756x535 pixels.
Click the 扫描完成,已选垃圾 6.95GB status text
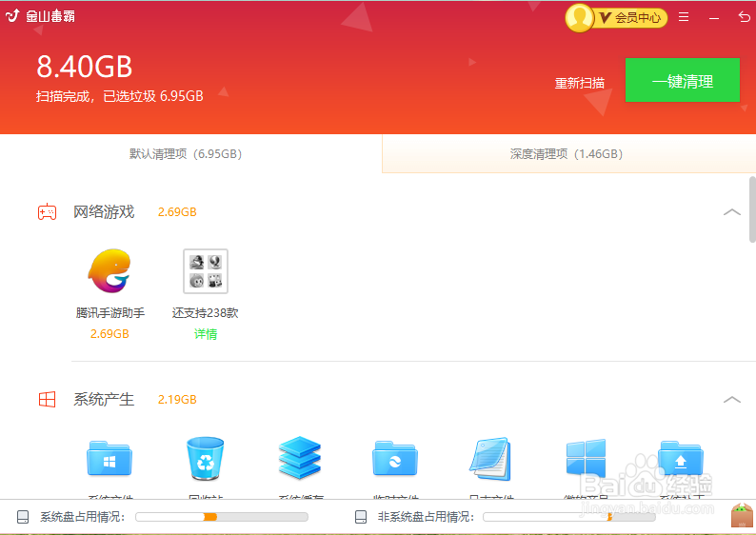pos(120,96)
